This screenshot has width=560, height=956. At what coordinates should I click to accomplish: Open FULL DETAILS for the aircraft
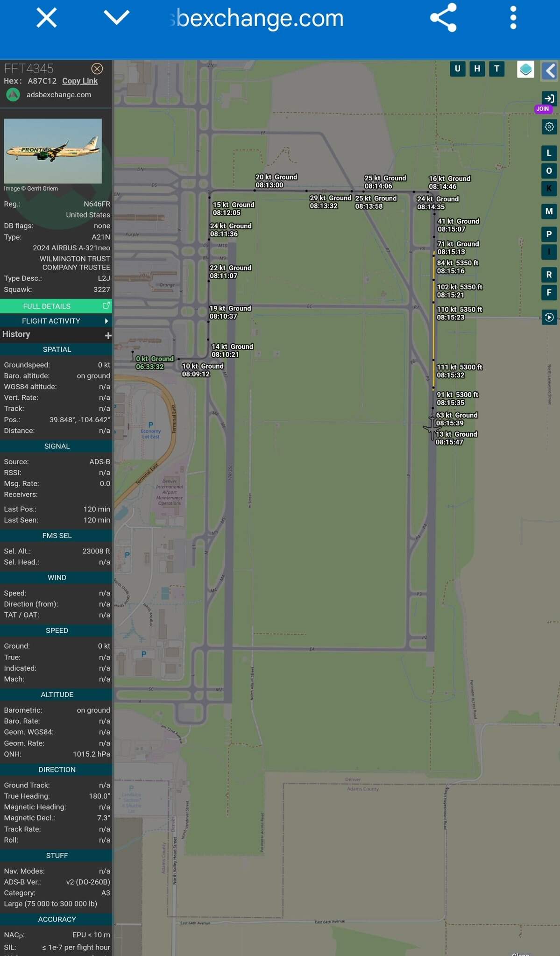[56, 306]
